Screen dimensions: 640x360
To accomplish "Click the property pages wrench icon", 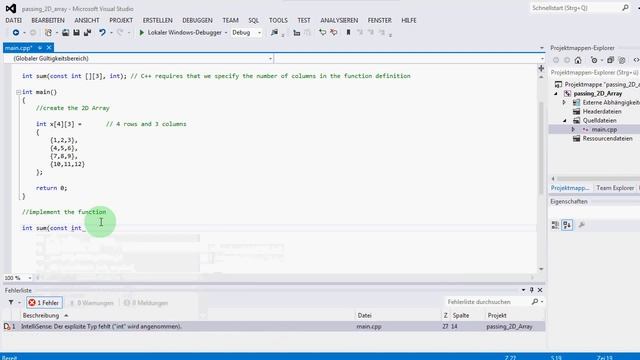I will click(x=582, y=225).
